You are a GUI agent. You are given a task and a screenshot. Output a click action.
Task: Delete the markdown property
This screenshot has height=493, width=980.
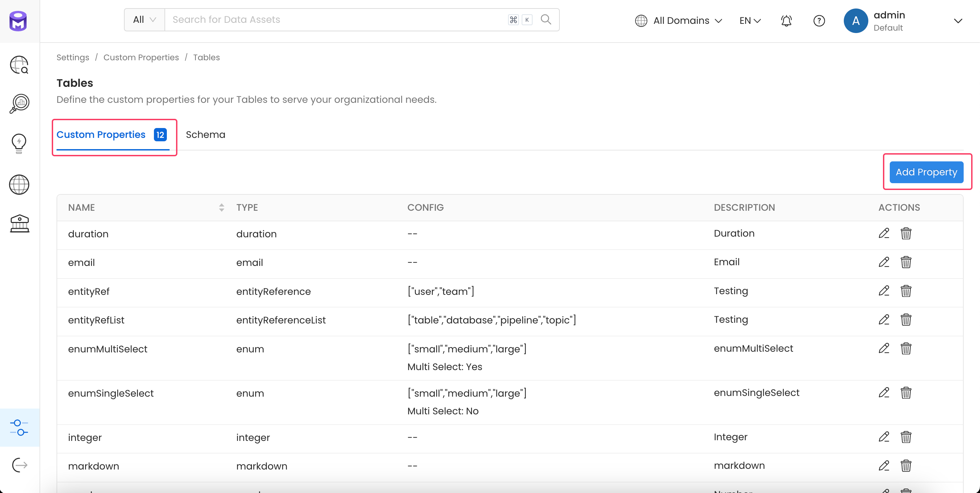tap(906, 466)
